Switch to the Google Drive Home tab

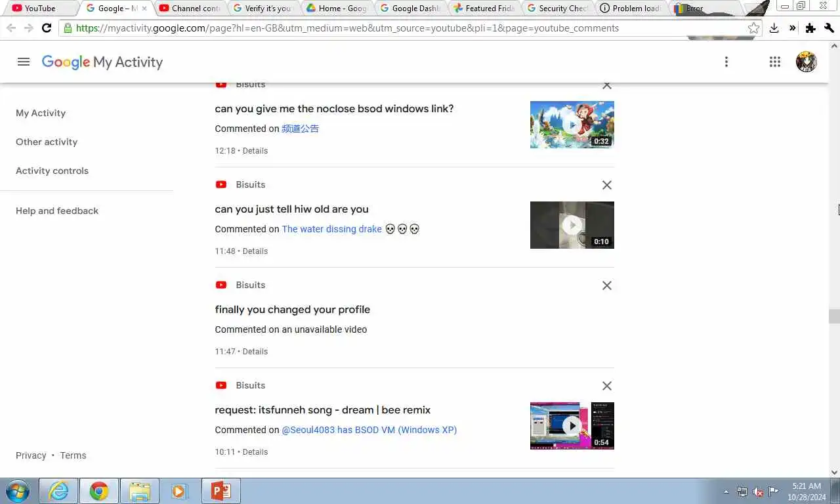tap(337, 9)
